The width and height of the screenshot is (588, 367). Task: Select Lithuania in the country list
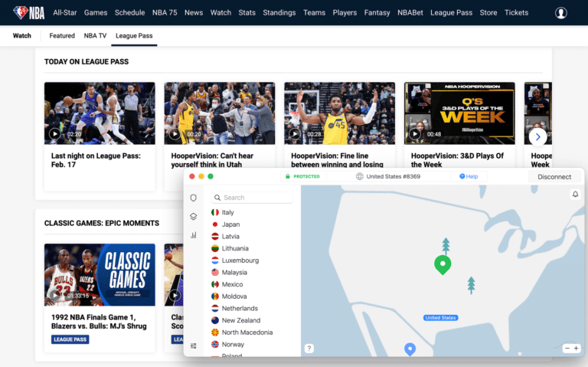[235, 248]
